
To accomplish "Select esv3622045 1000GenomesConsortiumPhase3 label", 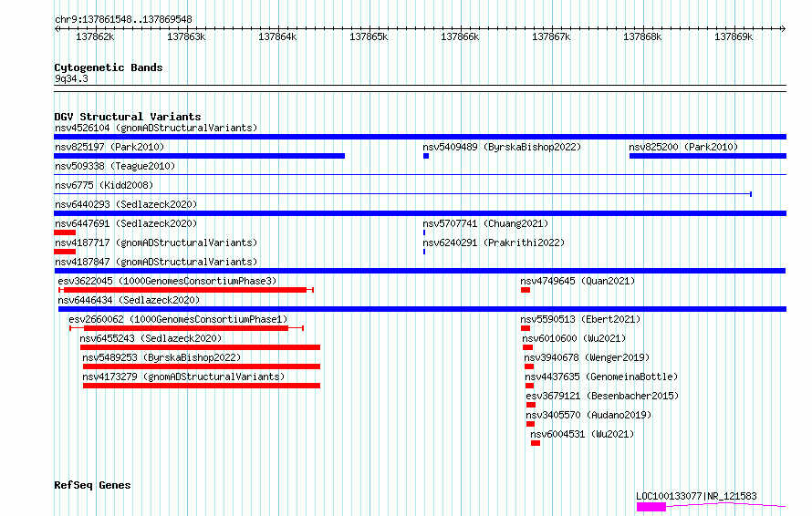I will tap(167, 281).
